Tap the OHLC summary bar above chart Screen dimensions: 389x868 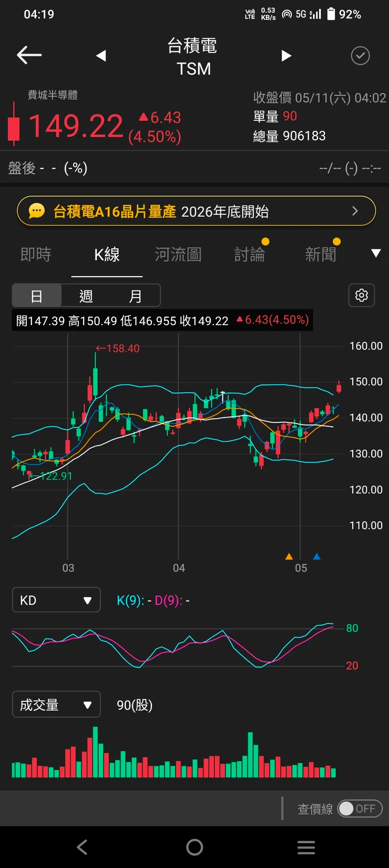coord(162,320)
